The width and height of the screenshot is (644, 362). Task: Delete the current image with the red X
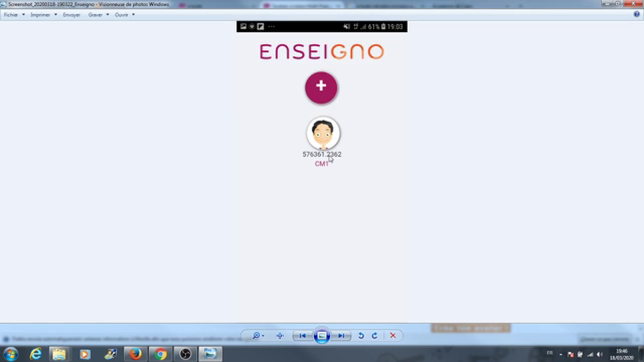[393, 335]
